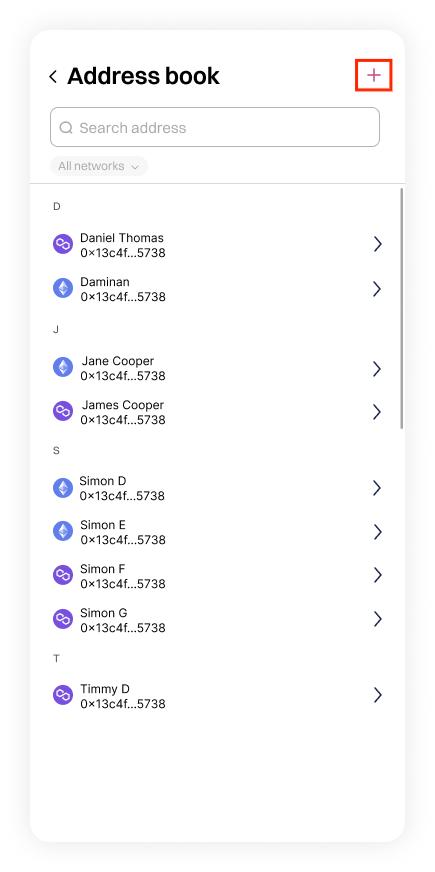Open James Cooper via chevron arrow
Viewport: 435px width, 872px height.
377,412
